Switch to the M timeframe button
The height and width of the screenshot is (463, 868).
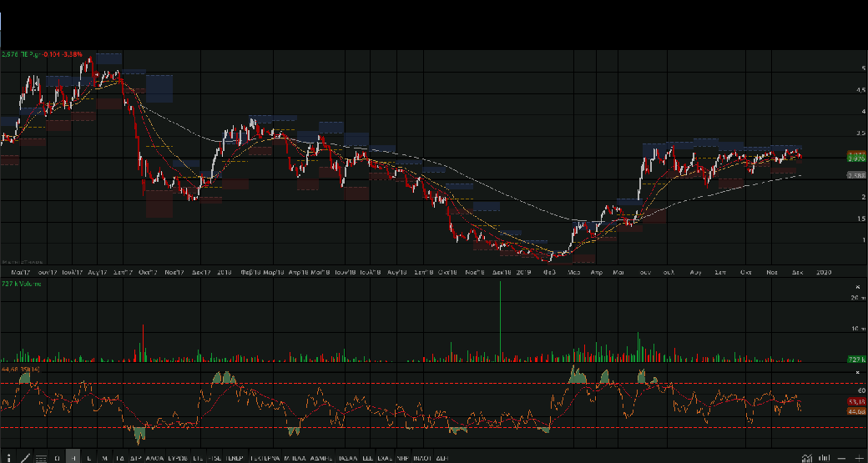[104, 457]
